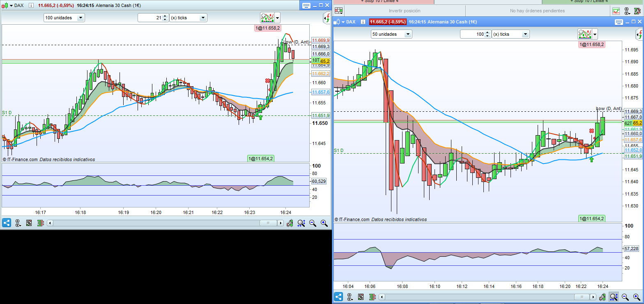This screenshot has height=304, width=644.
Task: Open keyboard icon in right chart title bar
Action: click(x=619, y=22)
